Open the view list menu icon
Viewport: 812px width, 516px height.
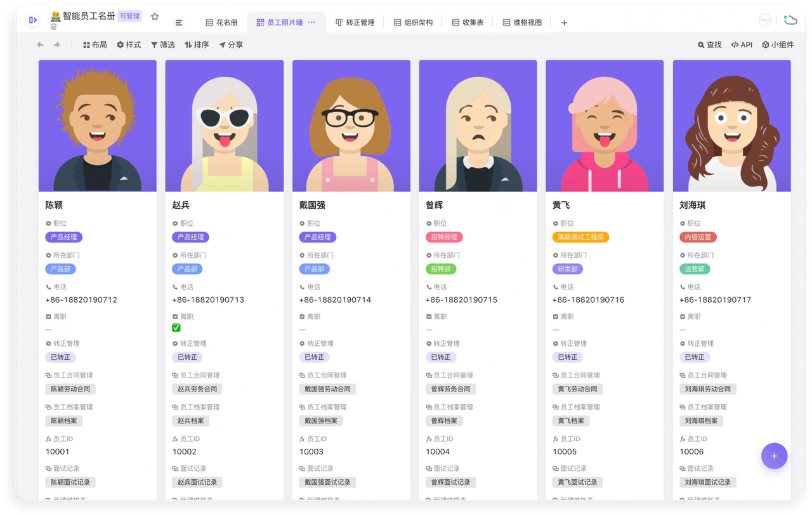point(179,22)
